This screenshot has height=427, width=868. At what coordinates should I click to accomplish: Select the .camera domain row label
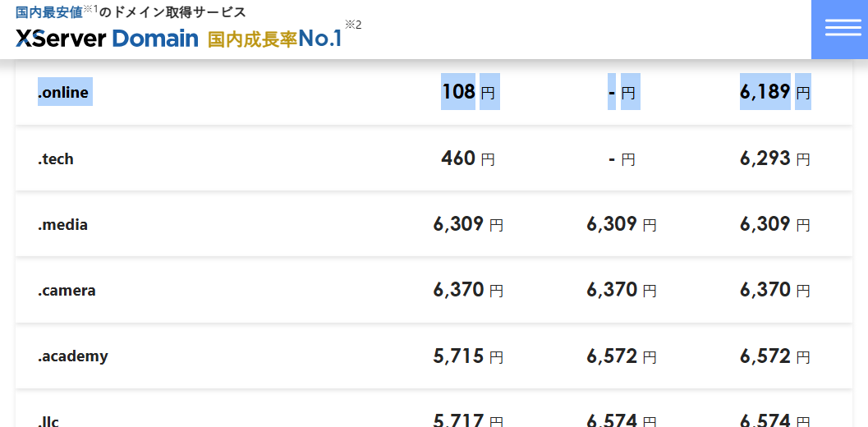tap(67, 291)
